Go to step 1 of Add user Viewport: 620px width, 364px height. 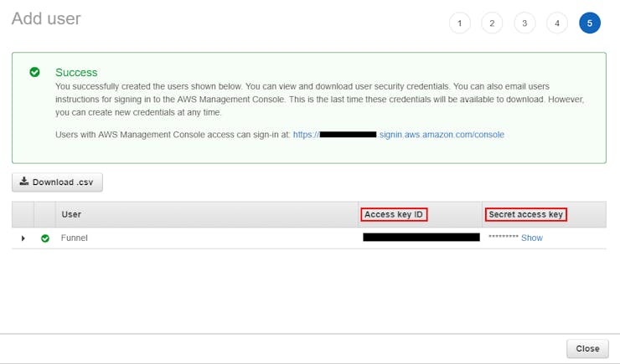[459, 23]
